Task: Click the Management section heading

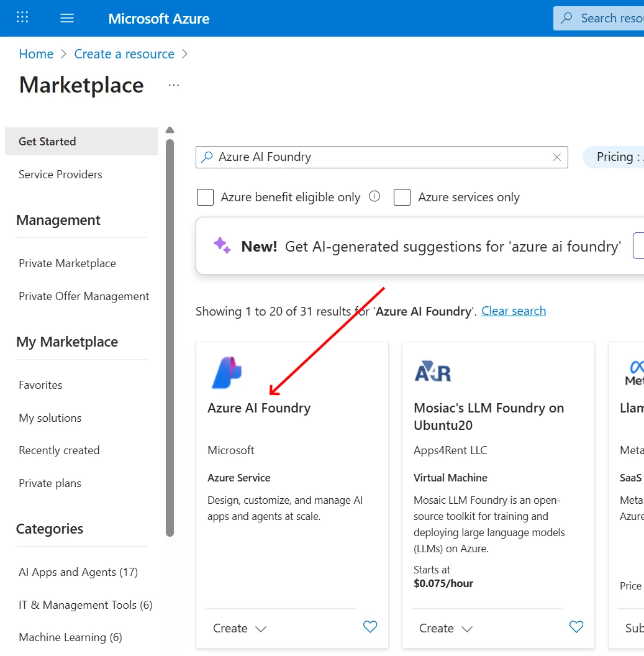Action: [58, 220]
